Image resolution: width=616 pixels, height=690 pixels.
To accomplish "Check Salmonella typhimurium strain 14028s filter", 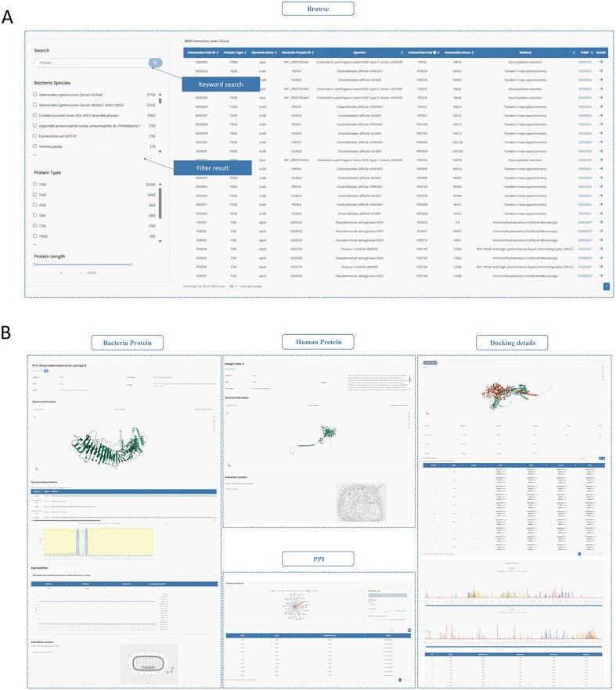I will tap(34, 105).
